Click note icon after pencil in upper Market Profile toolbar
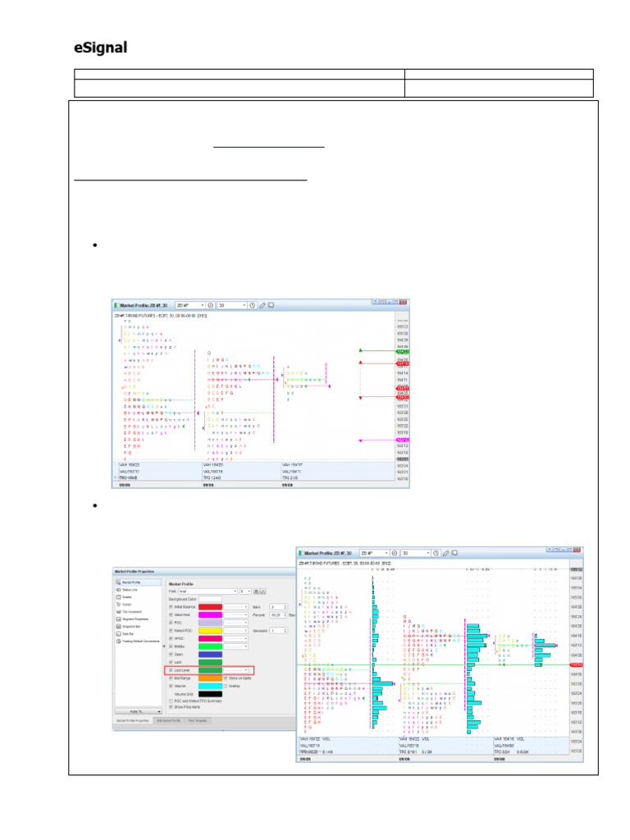This screenshot has height=840, width=630. pos(271,305)
